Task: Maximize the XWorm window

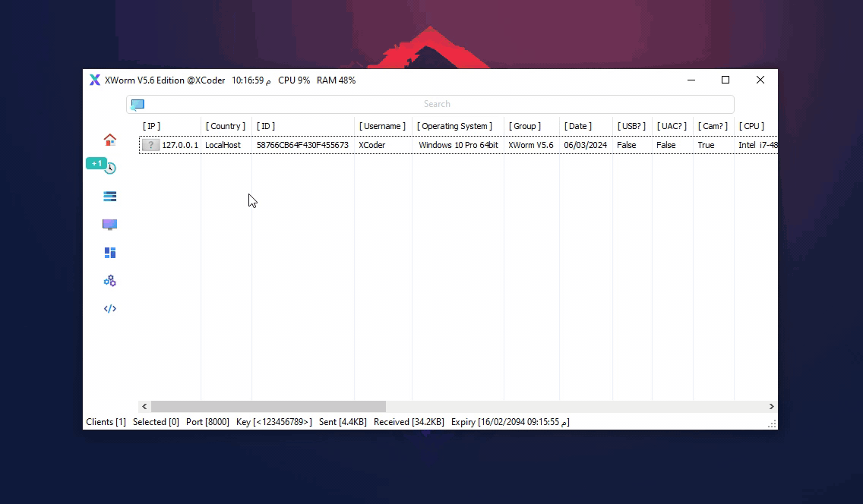Action: click(725, 80)
